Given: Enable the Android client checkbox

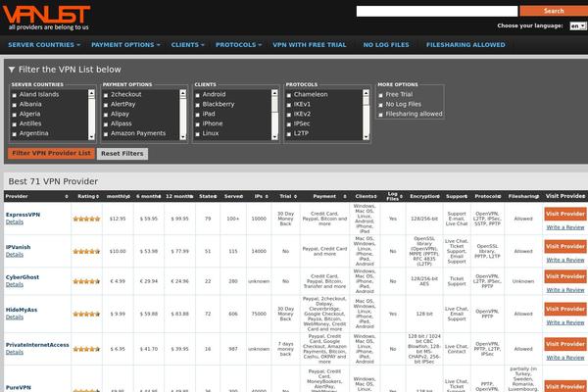Looking at the screenshot, I should (198, 95).
